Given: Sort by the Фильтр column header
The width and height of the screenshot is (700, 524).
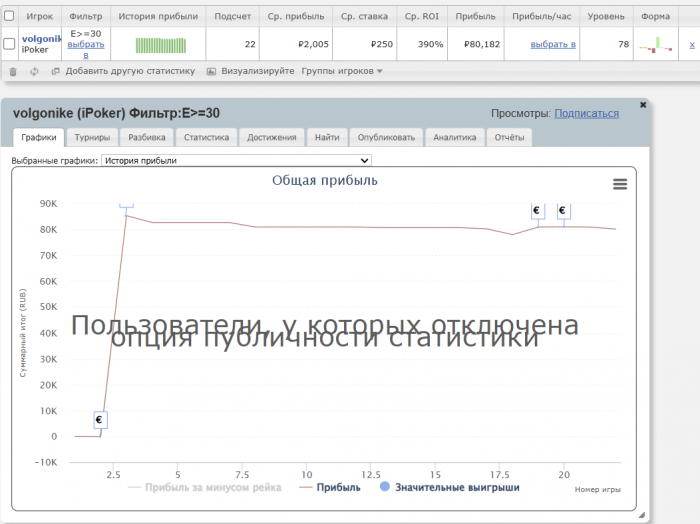Looking at the screenshot, I should click(x=86, y=16).
